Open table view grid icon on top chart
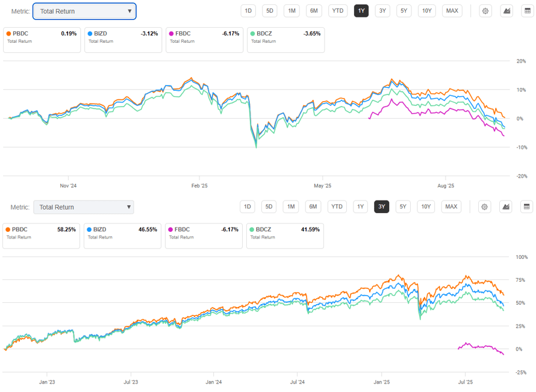Screen dimensions: 536x392 528,10
